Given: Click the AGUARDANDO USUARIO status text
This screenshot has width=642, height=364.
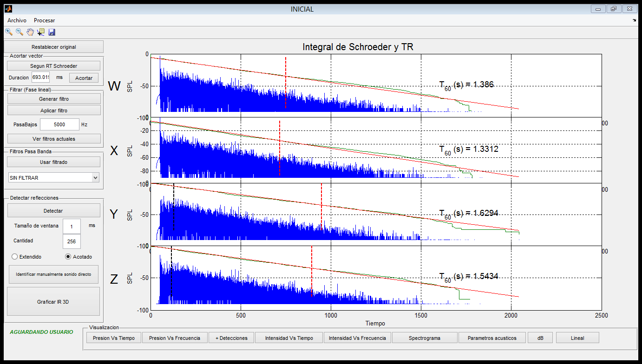Looking at the screenshot, I should (41, 332).
